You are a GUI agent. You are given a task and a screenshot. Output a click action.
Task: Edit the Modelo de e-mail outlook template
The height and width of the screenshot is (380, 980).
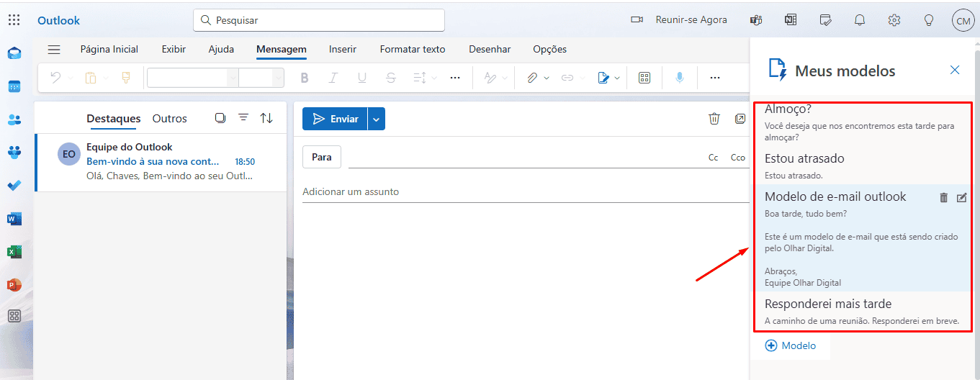[961, 198]
